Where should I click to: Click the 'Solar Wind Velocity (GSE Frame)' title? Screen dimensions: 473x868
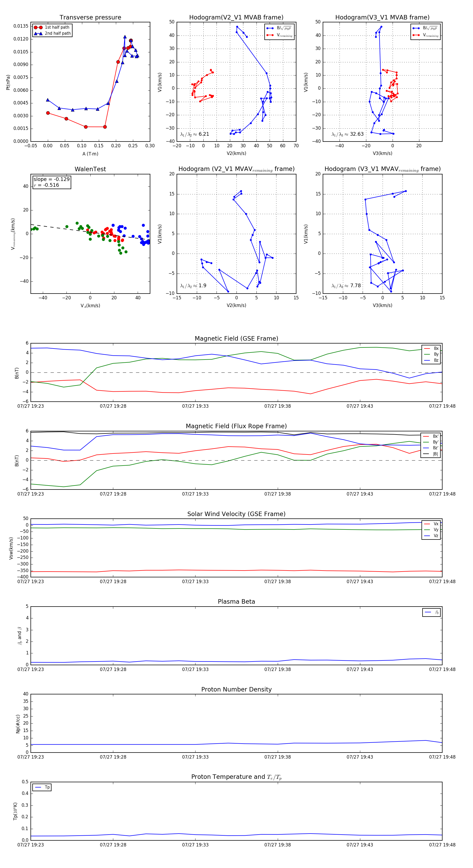tap(236, 514)
